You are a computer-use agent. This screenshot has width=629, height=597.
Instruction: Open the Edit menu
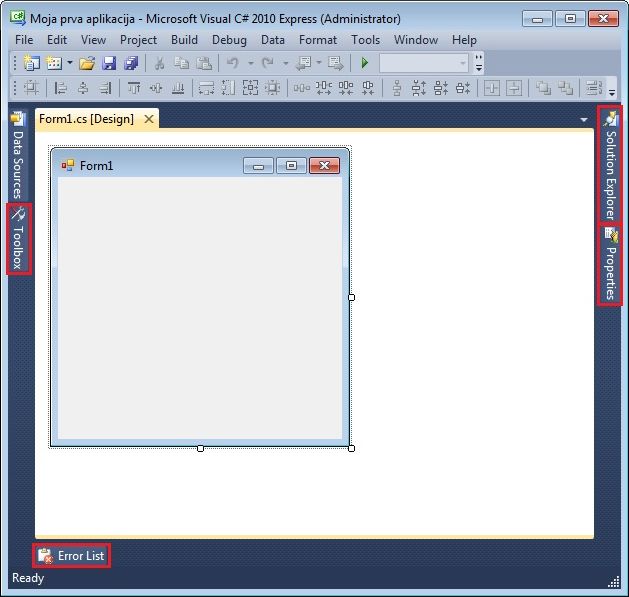click(57, 40)
